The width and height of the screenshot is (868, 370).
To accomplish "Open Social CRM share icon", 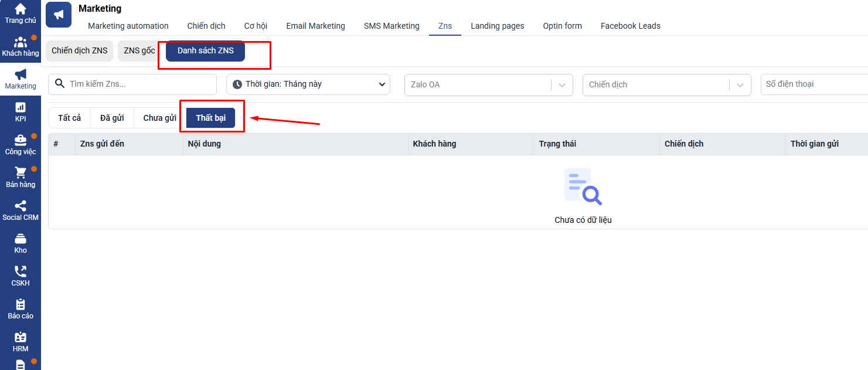I will coord(21,206).
